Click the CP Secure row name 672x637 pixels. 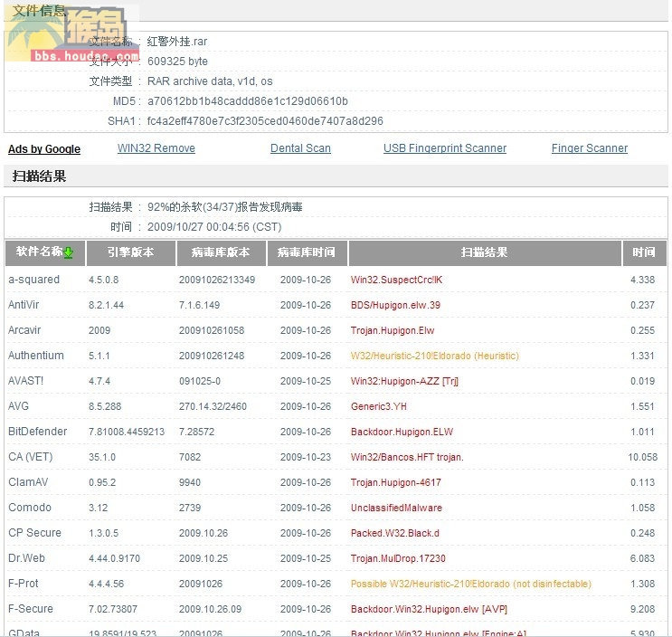(x=34, y=532)
